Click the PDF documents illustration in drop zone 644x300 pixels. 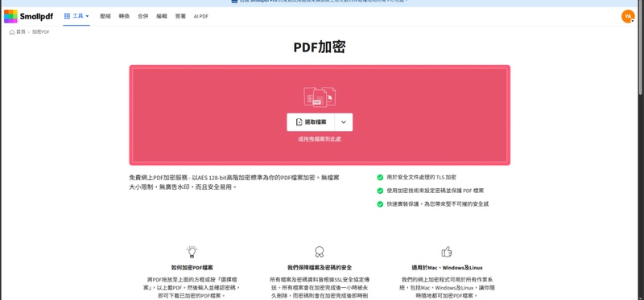(x=320, y=97)
